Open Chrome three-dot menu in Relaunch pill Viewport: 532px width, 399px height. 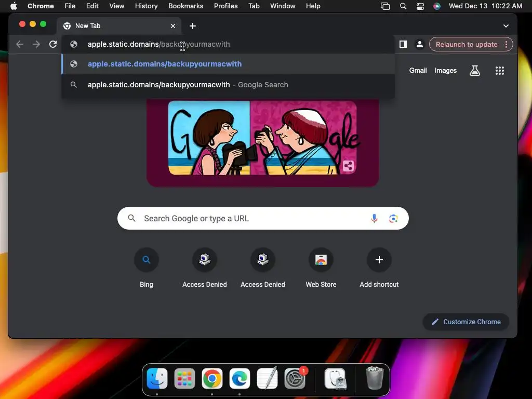coord(506,45)
